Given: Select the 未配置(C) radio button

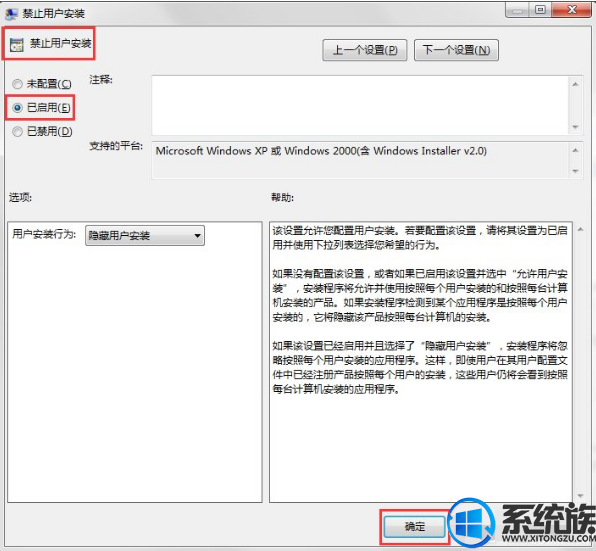Looking at the screenshot, I should point(17,84).
